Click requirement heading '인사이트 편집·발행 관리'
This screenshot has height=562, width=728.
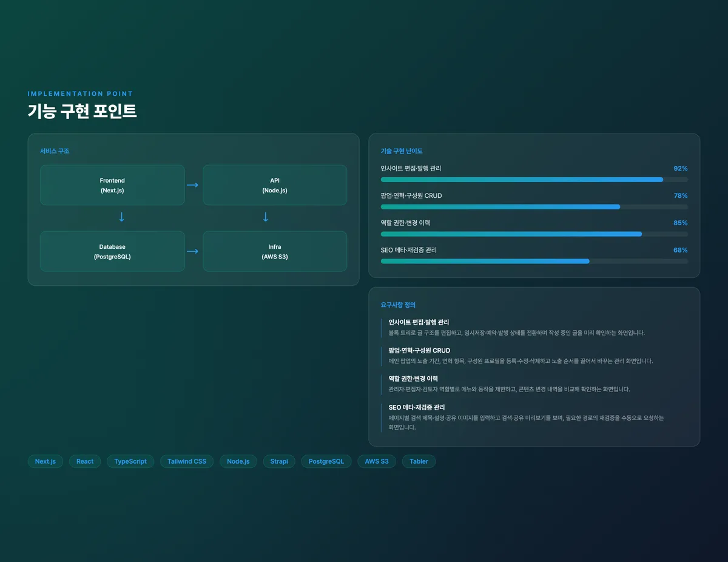coord(419,322)
